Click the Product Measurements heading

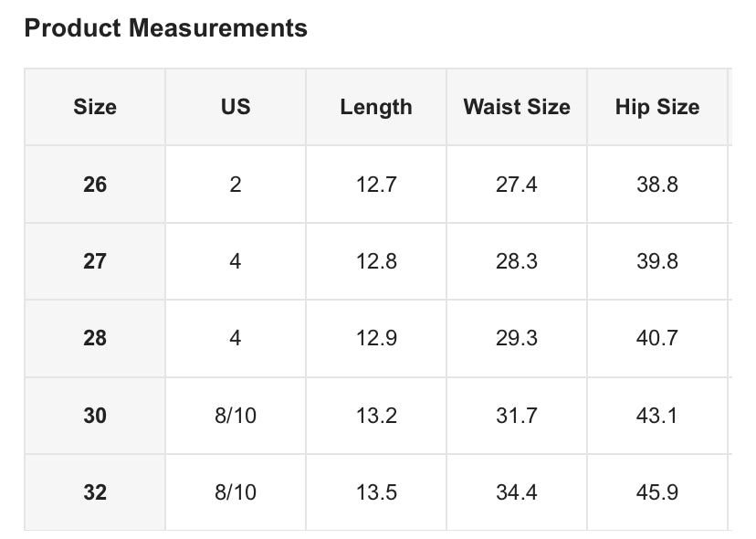click(x=165, y=28)
